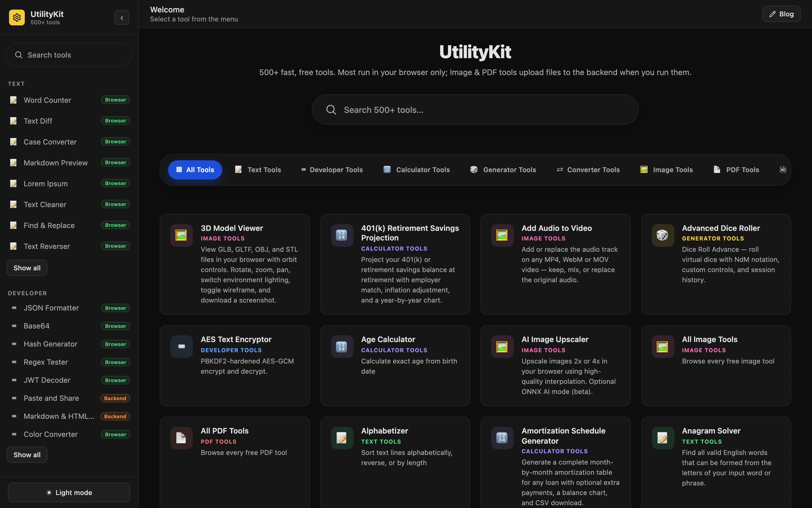The width and height of the screenshot is (812, 508).
Task: Click the DEVELOPER TOOLS label on AES Encryptor
Action: 231,350
